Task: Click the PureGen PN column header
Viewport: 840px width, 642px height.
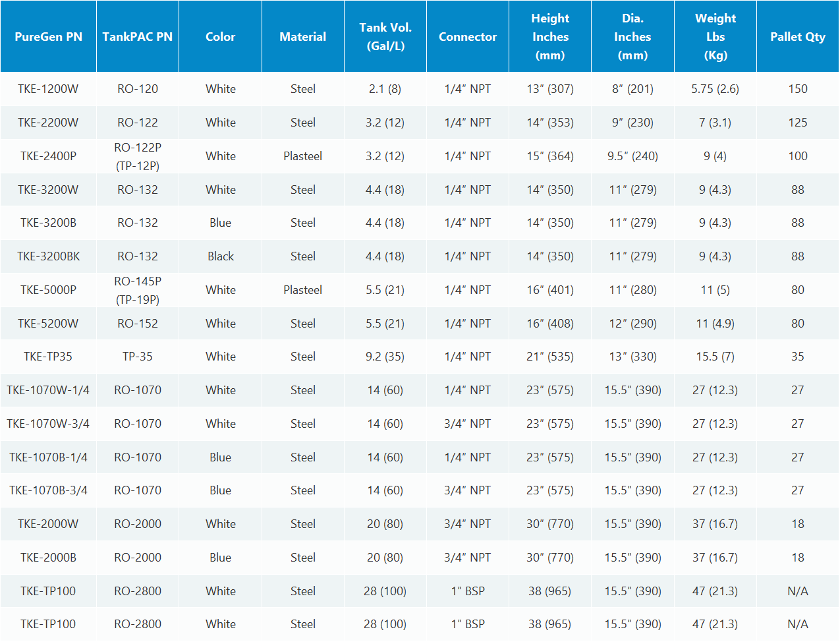Action: (48, 37)
